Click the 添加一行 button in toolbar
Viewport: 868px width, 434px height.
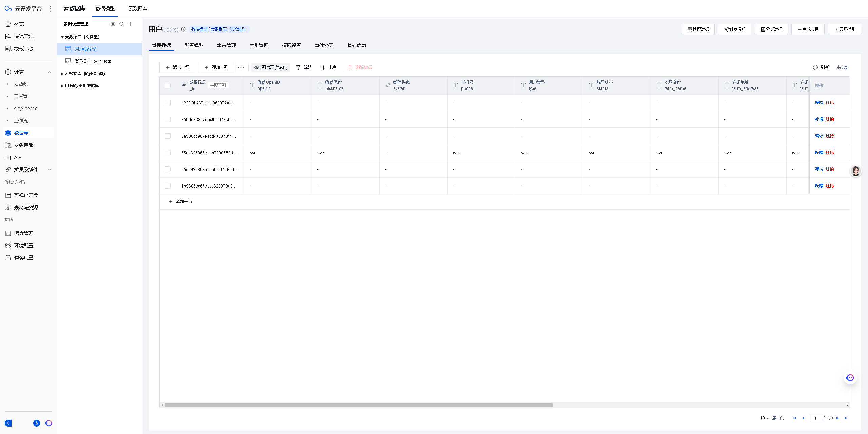pyautogui.click(x=177, y=67)
